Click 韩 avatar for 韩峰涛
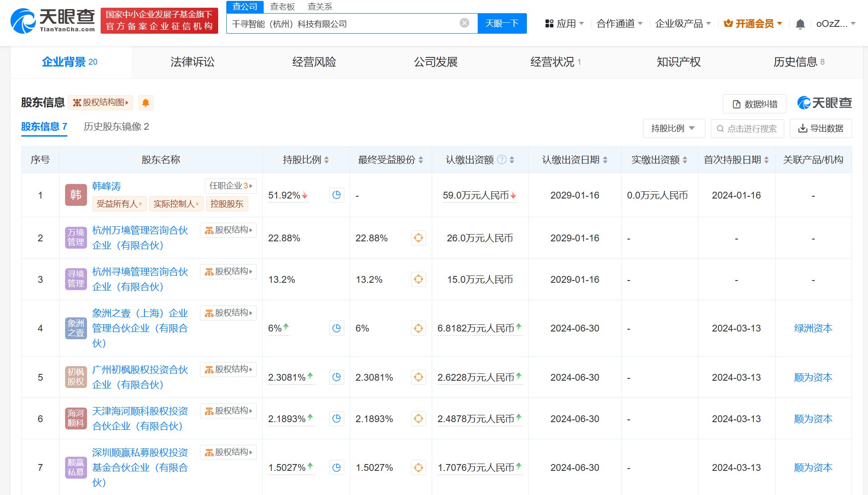This screenshot has width=868, height=495. tap(76, 195)
